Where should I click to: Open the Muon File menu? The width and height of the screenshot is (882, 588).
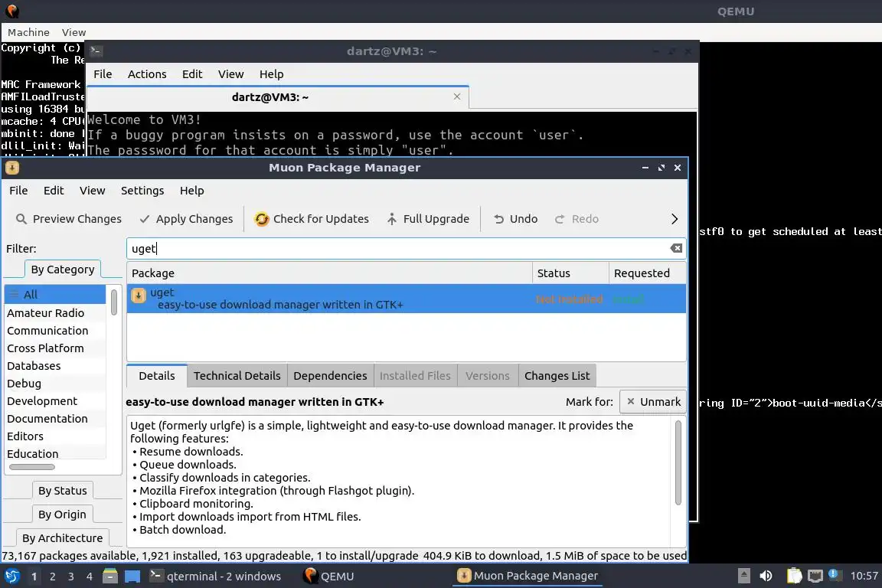pyautogui.click(x=18, y=191)
